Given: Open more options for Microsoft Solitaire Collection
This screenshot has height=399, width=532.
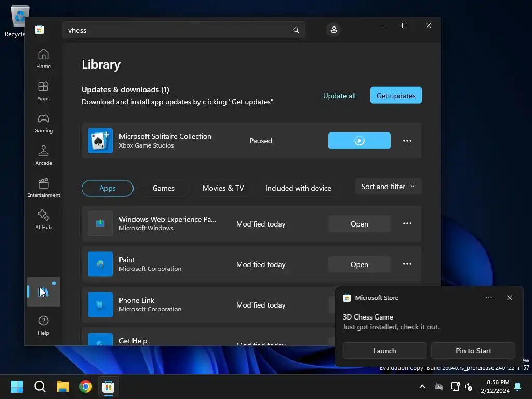Looking at the screenshot, I should (x=407, y=141).
